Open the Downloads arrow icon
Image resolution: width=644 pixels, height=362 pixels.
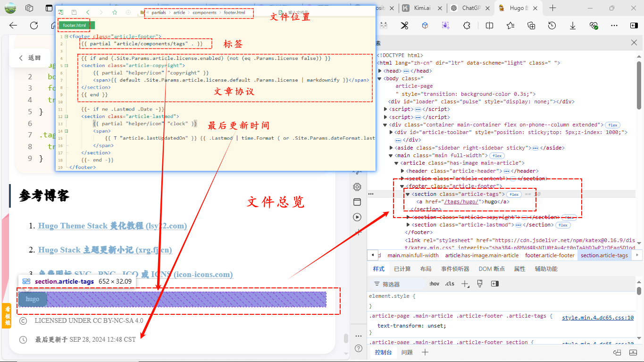pos(573,25)
